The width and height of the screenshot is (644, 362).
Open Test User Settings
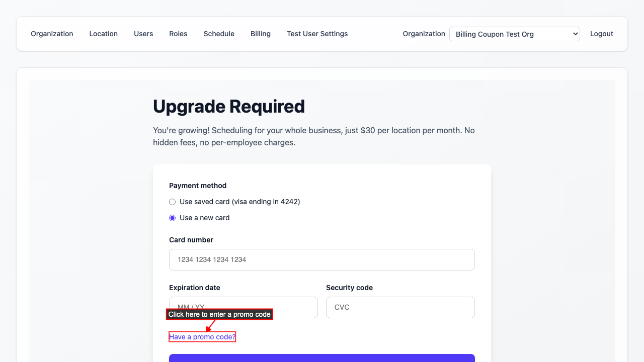[317, 34]
